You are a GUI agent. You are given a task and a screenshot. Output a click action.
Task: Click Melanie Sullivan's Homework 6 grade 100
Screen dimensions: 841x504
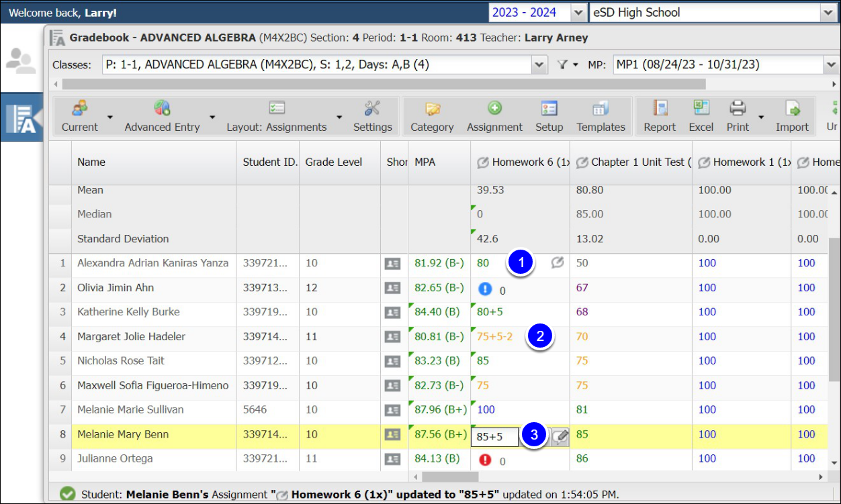tap(486, 409)
